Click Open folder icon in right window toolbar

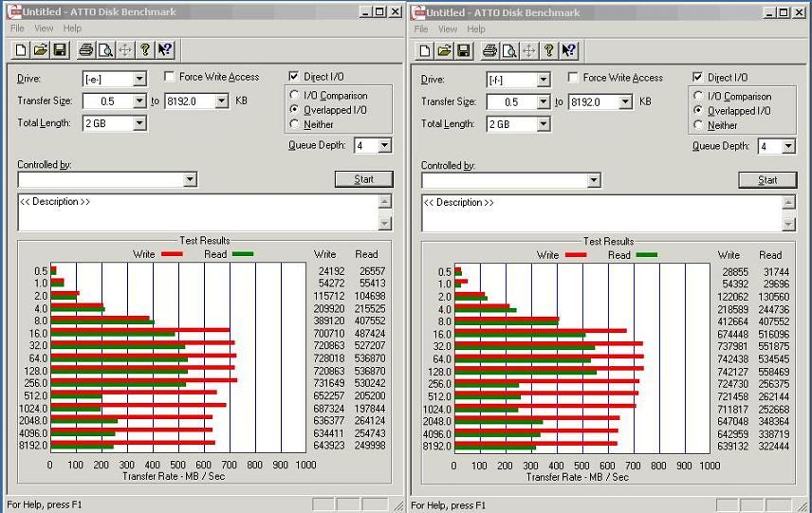(444, 50)
